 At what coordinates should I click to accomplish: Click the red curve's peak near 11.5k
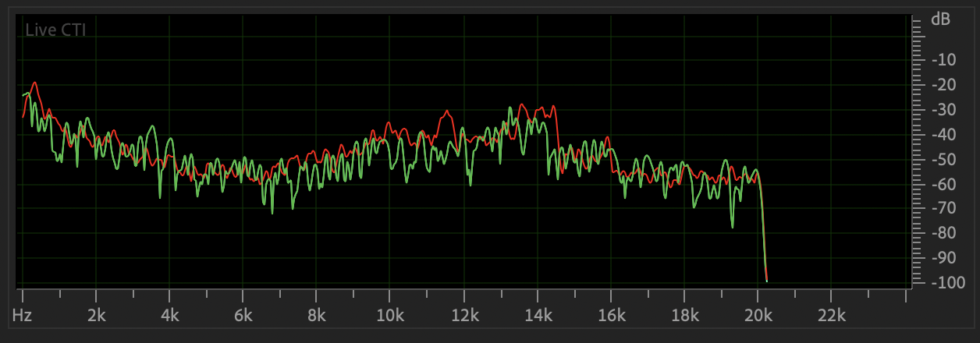tap(447, 111)
